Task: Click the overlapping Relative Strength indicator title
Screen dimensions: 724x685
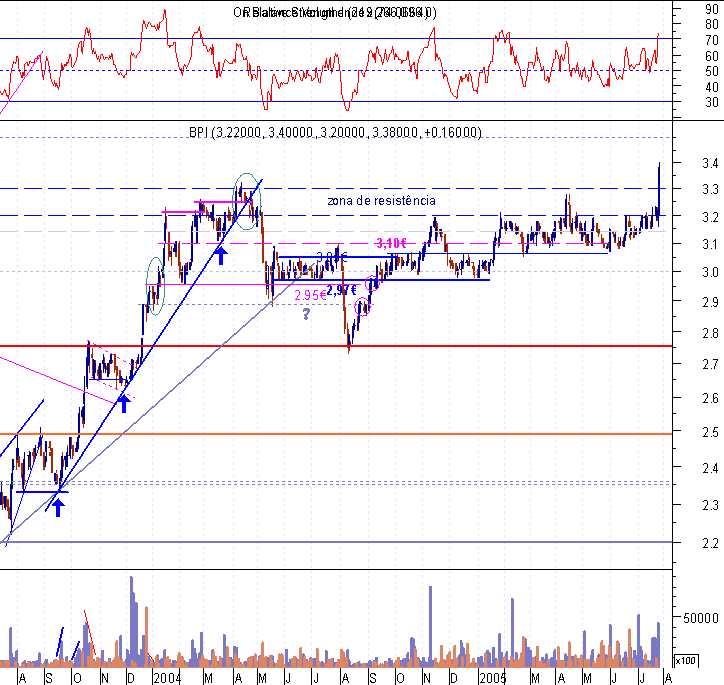Action: 335,12
